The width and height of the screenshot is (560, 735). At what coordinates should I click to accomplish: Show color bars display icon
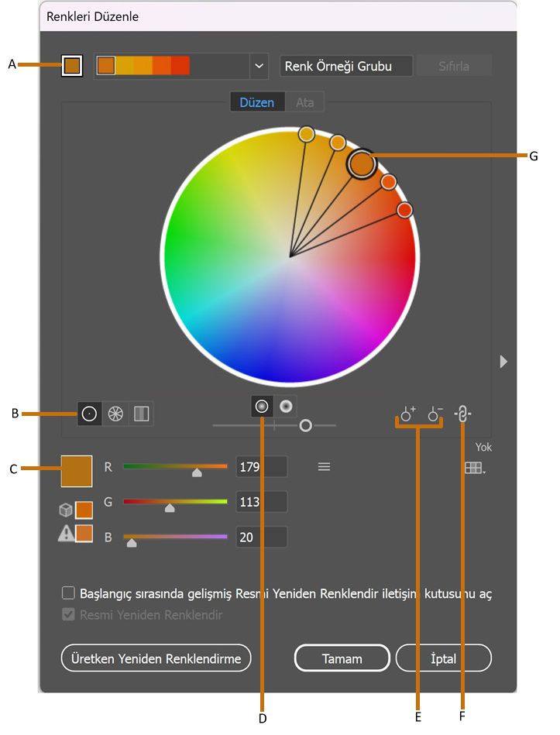pos(141,414)
